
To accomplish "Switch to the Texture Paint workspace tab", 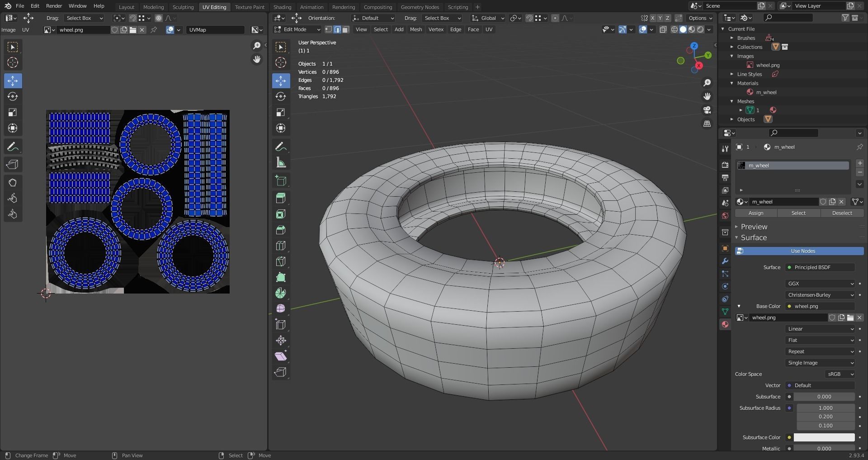I will (250, 7).
